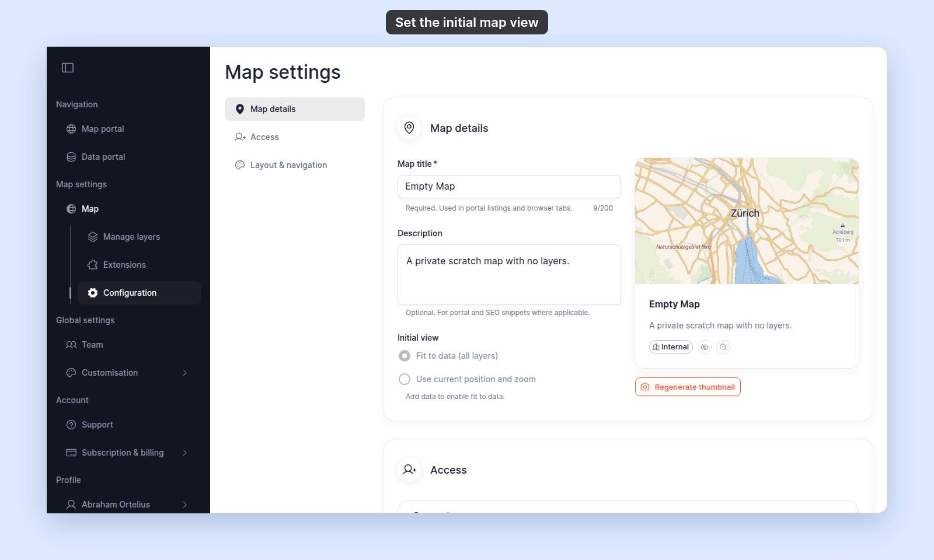Click the Map title input field
The width and height of the screenshot is (934, 560).
click(509, 187)
